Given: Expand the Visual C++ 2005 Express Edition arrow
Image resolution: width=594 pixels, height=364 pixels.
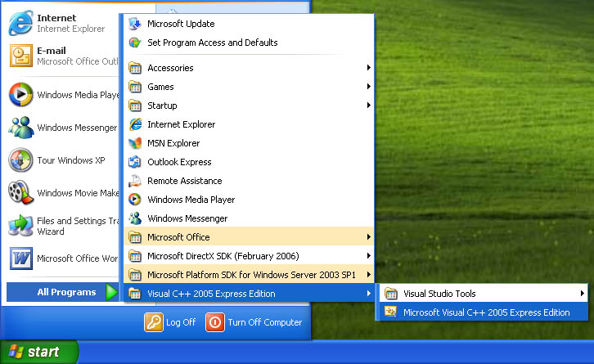Looking at the screenshot, I should point(369,294).
